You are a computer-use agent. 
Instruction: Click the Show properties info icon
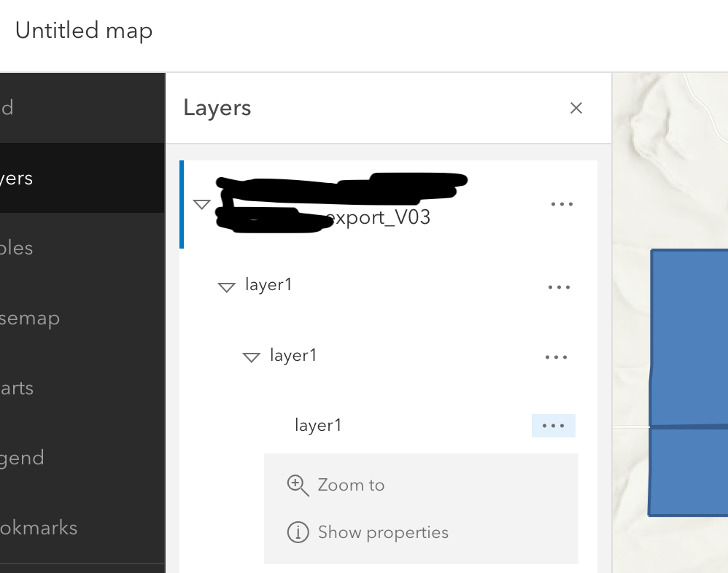[x=298, y=532]
